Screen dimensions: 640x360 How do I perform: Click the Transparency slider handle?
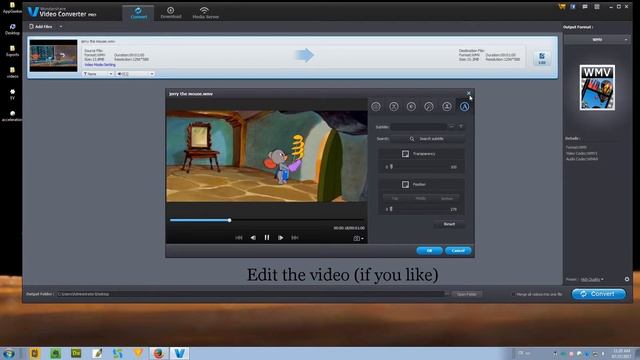[x=391, y=167]
